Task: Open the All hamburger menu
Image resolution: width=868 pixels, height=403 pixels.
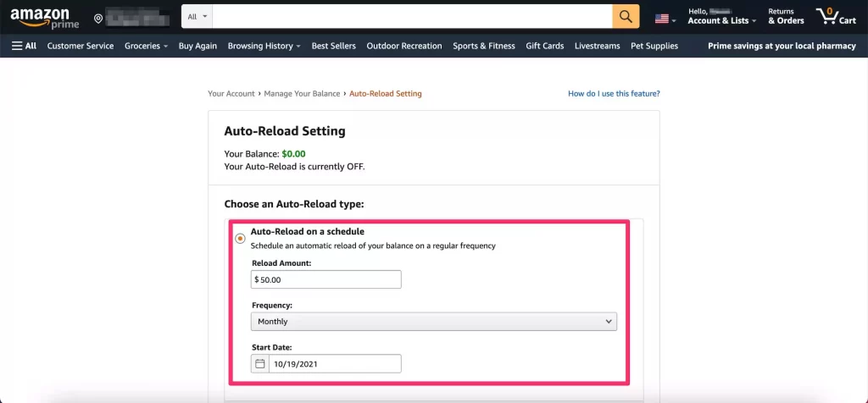Action: click(x=24, y=46)
